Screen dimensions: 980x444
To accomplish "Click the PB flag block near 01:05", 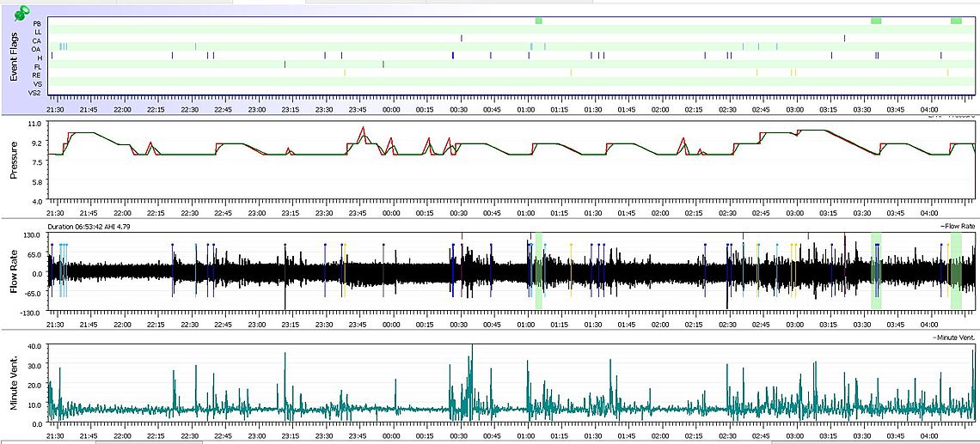I will click(x=539, y=21).
